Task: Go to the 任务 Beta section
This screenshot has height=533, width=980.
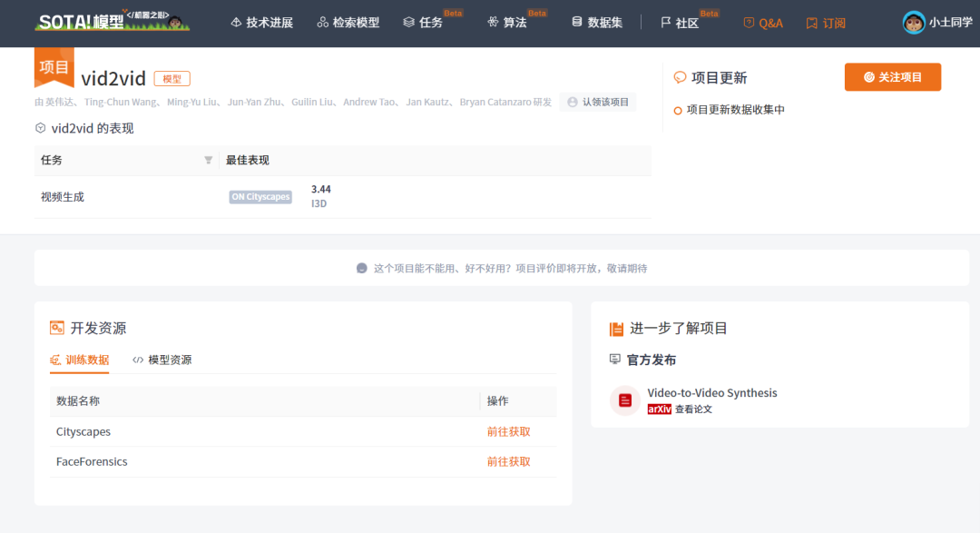Action: tap(431, 23)
